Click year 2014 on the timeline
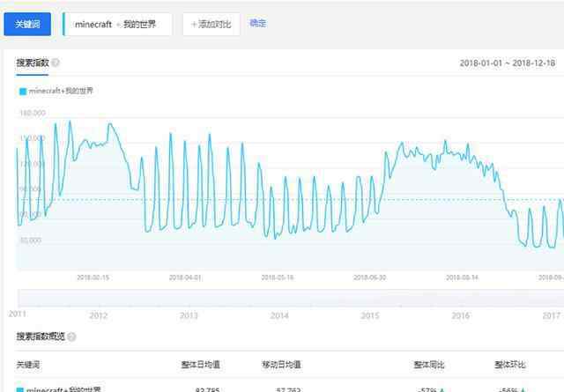 (279, 315)
